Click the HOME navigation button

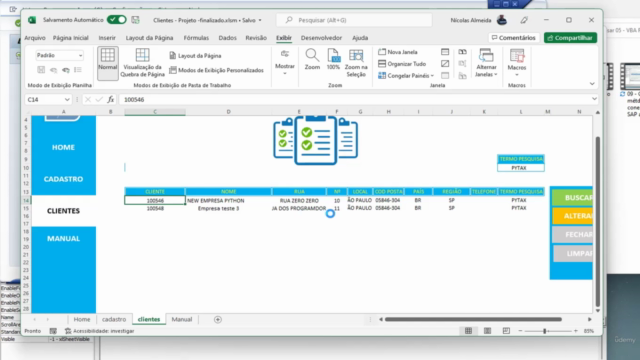(x=63, y=147)
